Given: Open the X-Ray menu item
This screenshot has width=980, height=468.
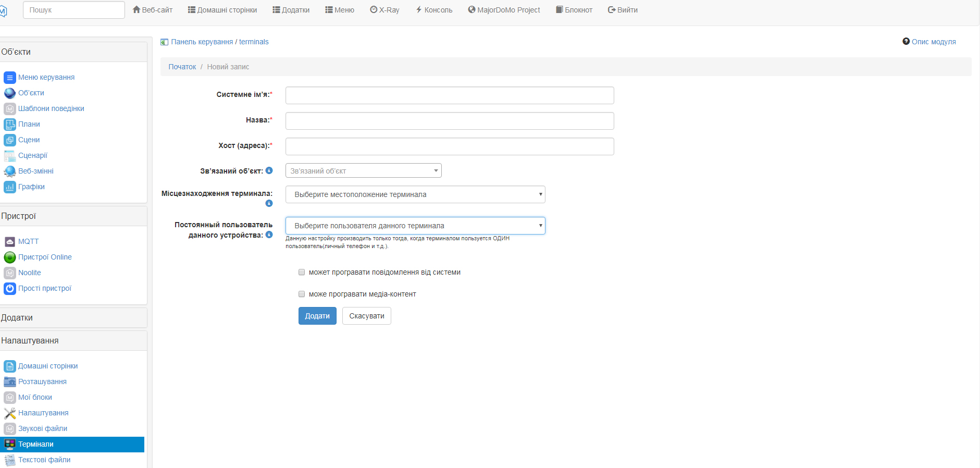Looking at the screenshot, I should pyautogui.click(x=384, y=10).
